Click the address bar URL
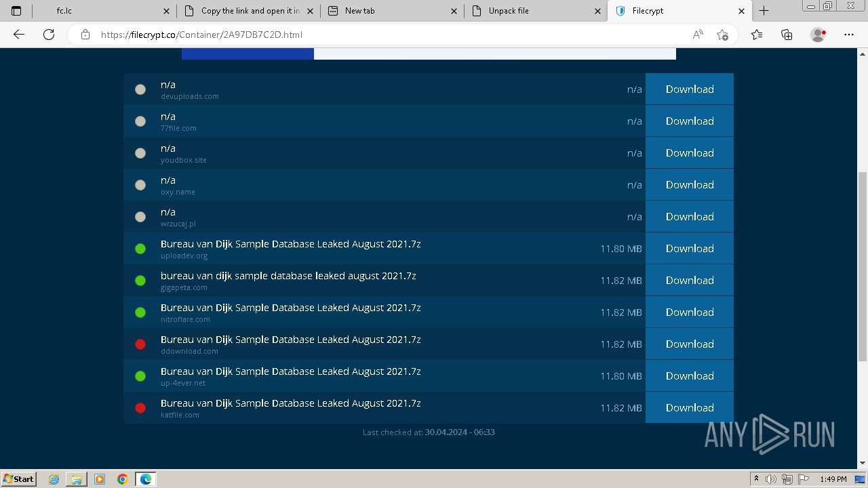868x488 pixels. [201, 35]
